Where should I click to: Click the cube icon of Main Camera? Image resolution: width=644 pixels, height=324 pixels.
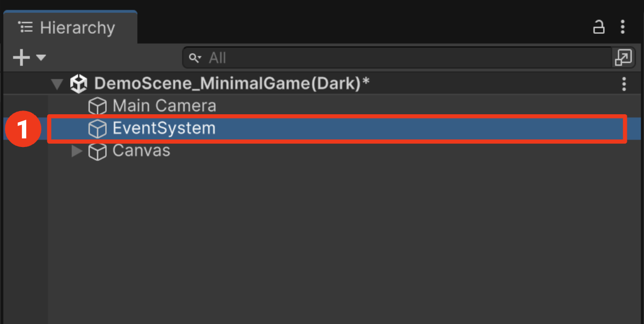(x=97, y=106)
